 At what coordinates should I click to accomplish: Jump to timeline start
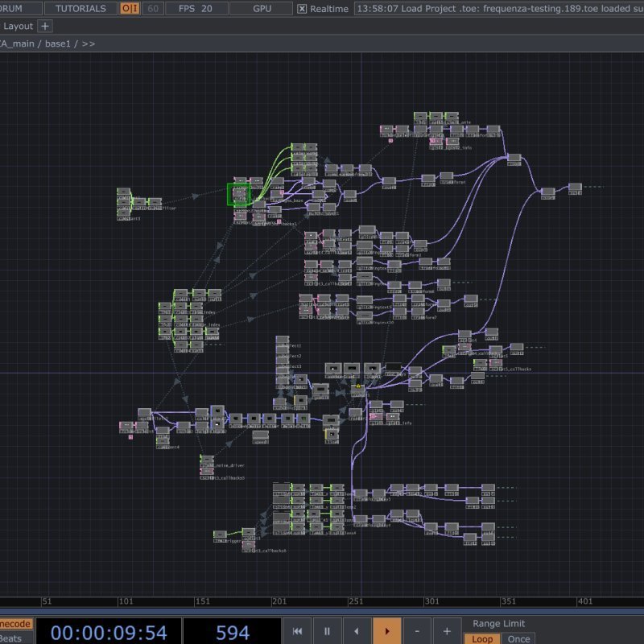point(297,631)
